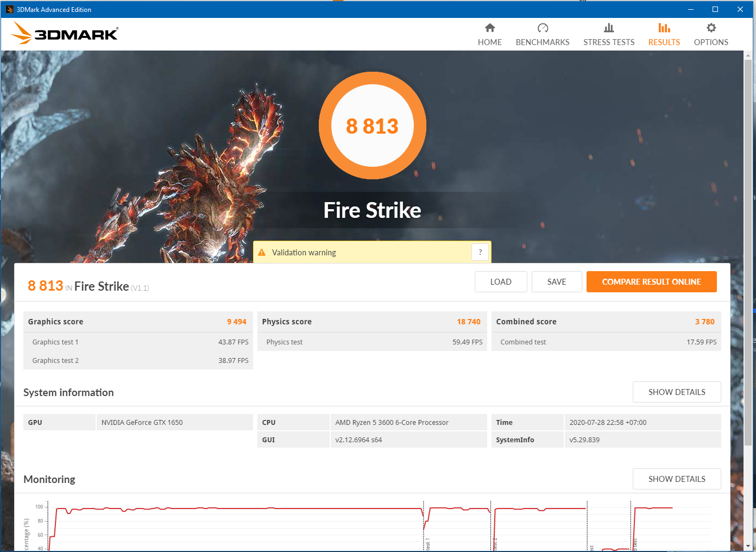Image resolution: width=756 pixels, height=552 pixels.
Task: Open the Stress Tests chart icon
Action: coord(609,28)
